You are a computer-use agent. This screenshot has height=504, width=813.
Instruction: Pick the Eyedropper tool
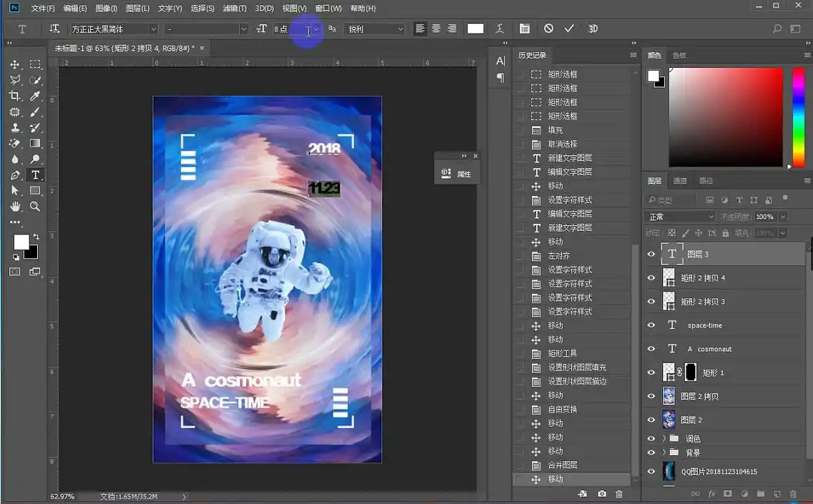coord(37,96)
